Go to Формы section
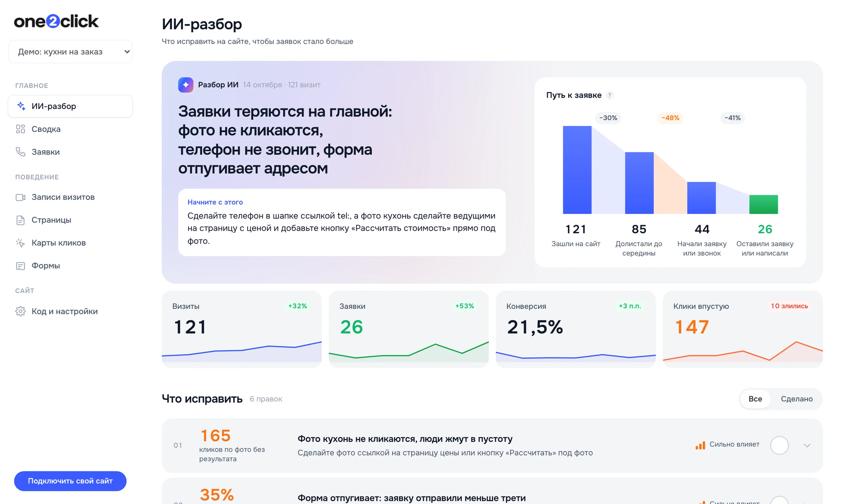Image resolution: width=844 pixels, height=504 pixels. (70, 266)
